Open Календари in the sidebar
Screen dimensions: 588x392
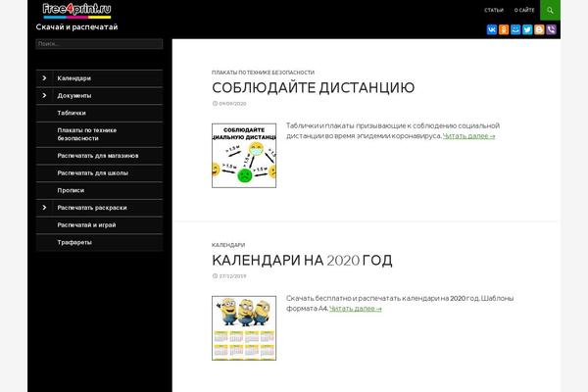pos(73,78)
